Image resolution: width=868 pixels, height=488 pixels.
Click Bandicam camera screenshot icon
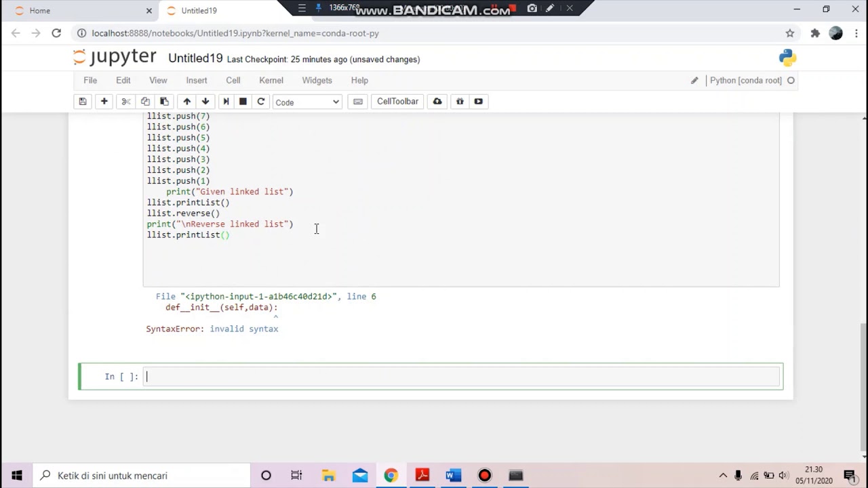click(532, 8)
